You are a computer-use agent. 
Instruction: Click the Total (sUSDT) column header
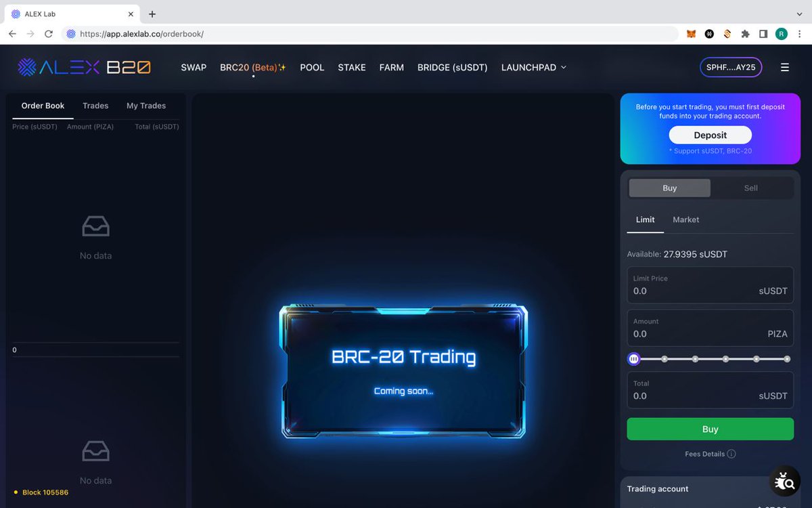[x=157, y=127]
